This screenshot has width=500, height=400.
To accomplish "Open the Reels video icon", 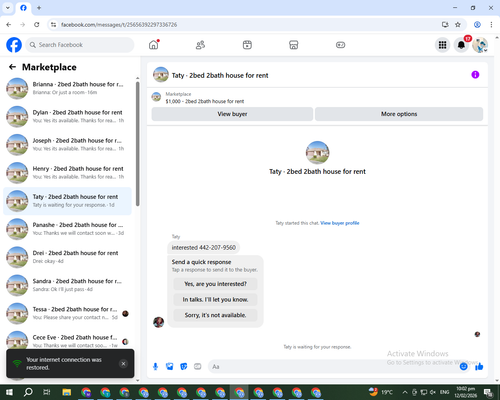I will pyautogui.click(x=247, y=45).
